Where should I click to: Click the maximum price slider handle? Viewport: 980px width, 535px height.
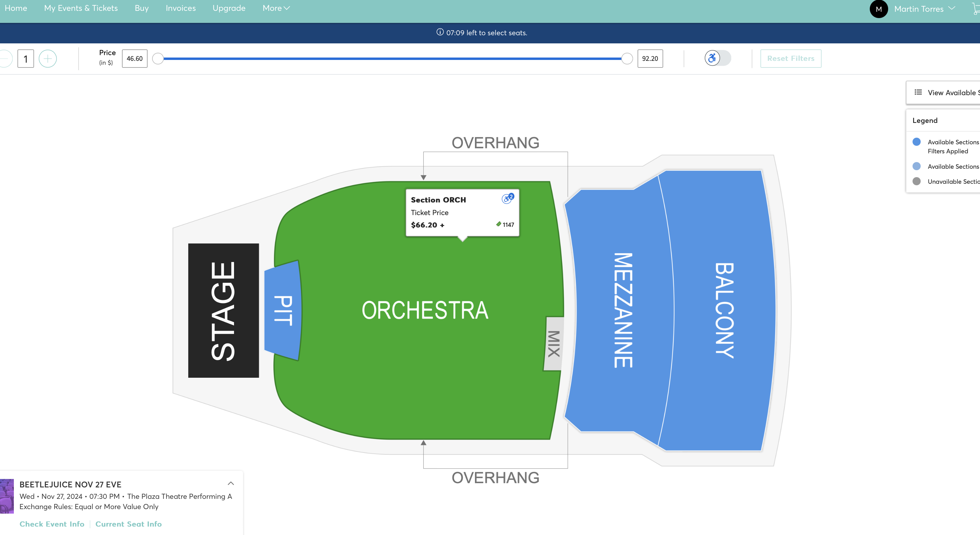627,59
